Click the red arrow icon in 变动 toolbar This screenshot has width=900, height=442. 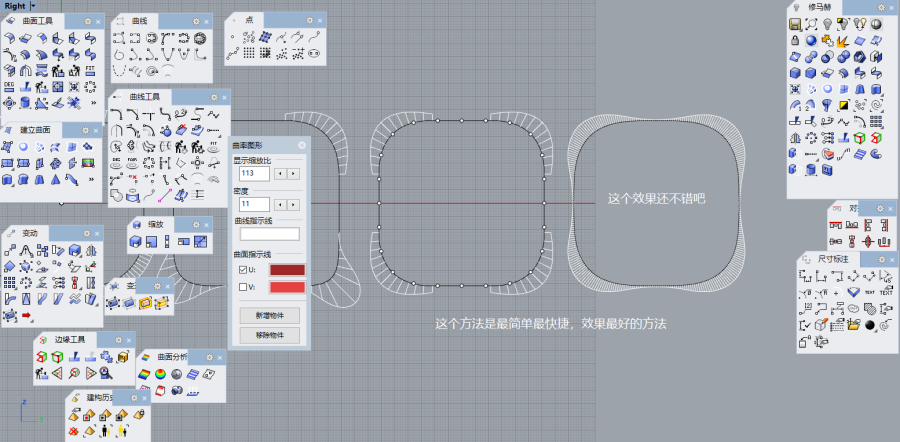(26, 315)
